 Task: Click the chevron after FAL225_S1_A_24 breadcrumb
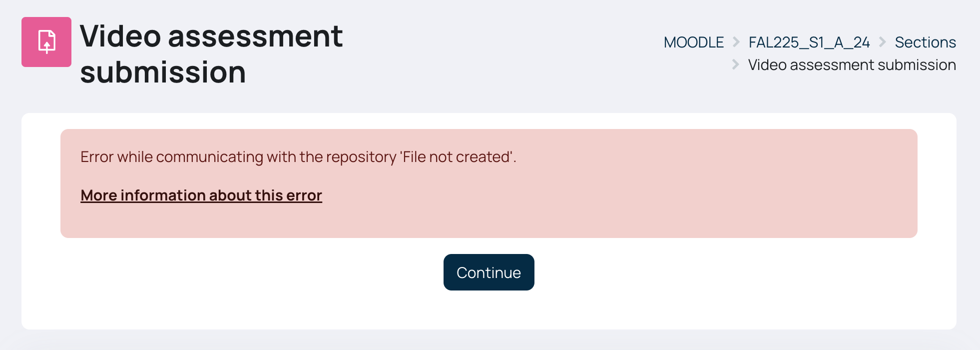(882, 42)
